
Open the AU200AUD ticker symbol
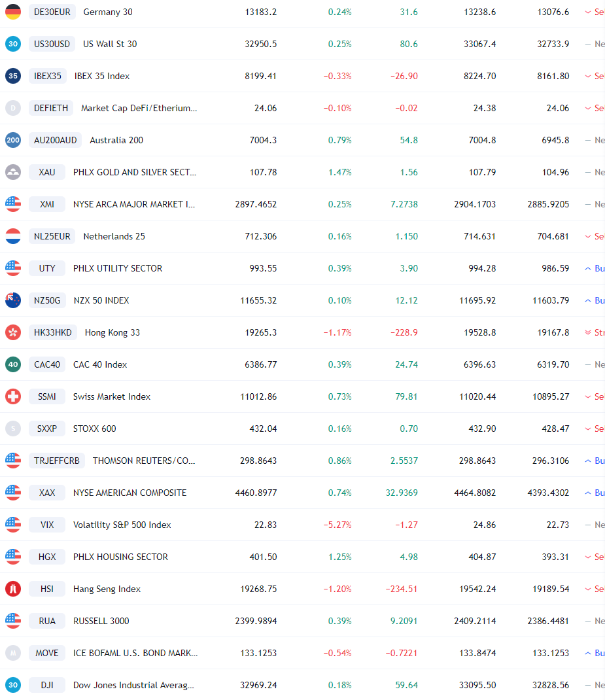tap(56, 140)
